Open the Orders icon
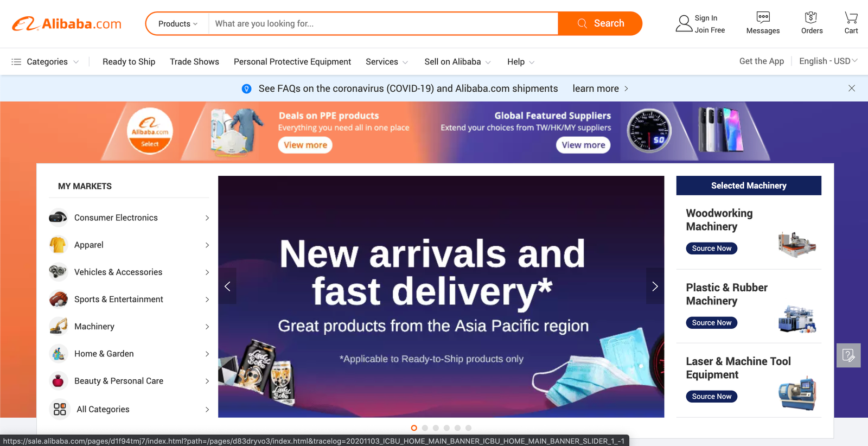868x446 pixels. click(811, 17)
